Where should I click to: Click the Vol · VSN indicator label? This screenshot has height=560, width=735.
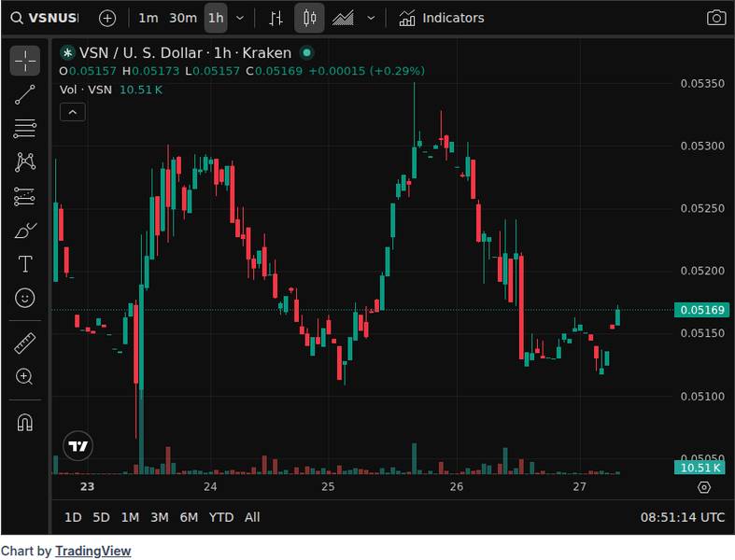(x=86, y=90)
